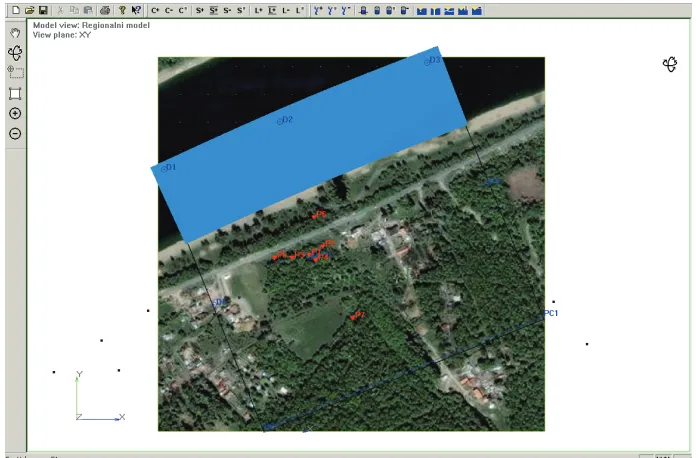Zoom out with the minus magnifier
Screen dimensions: 700x458
coord(15,133)
